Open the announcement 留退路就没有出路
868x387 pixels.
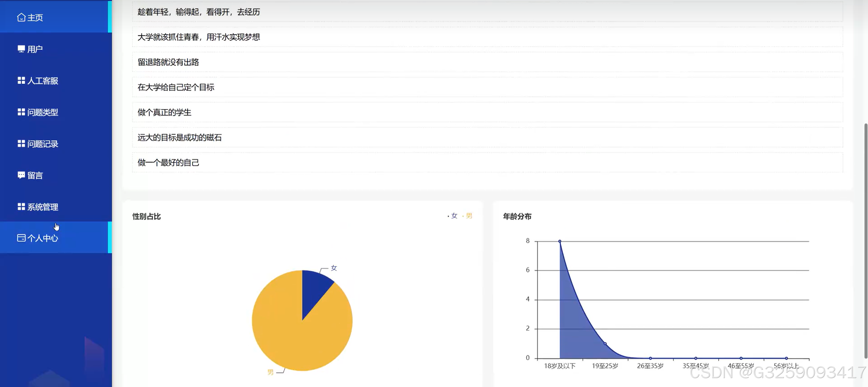487,62
